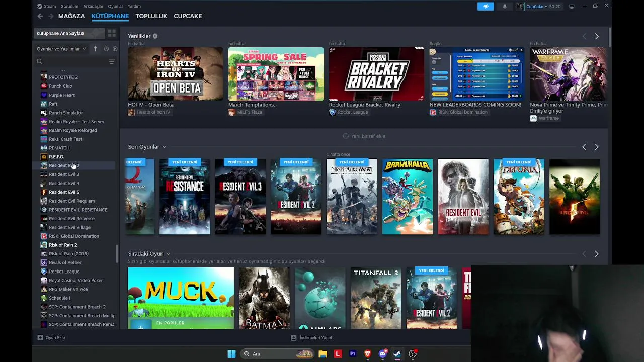
Task: Open HOI IV - Open Beta news
Action: coord(150,105)
